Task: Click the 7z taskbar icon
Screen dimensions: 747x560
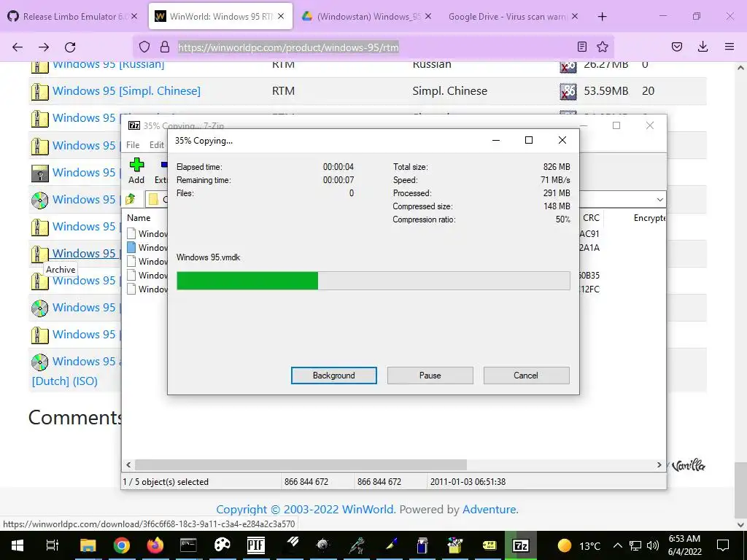Action: tap(520, 545)
